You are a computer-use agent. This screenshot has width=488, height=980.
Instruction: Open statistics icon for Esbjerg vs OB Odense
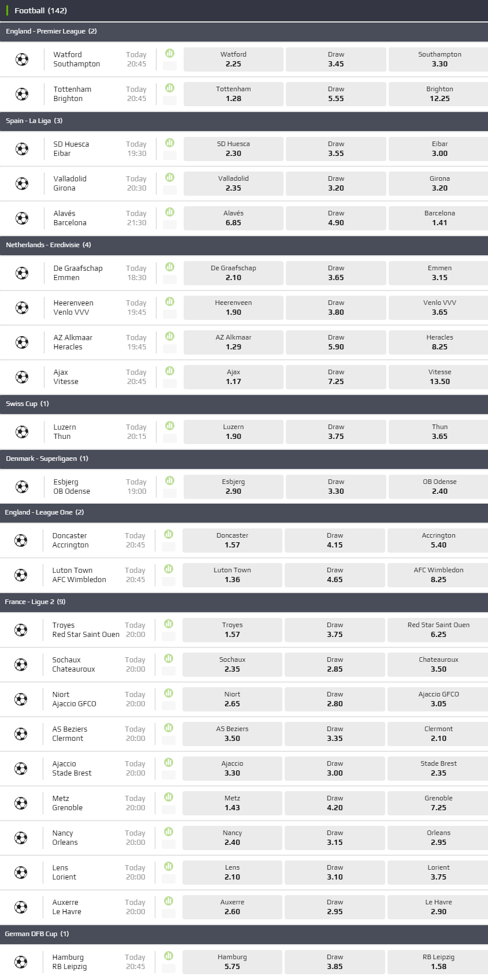[x=170, y=480]
